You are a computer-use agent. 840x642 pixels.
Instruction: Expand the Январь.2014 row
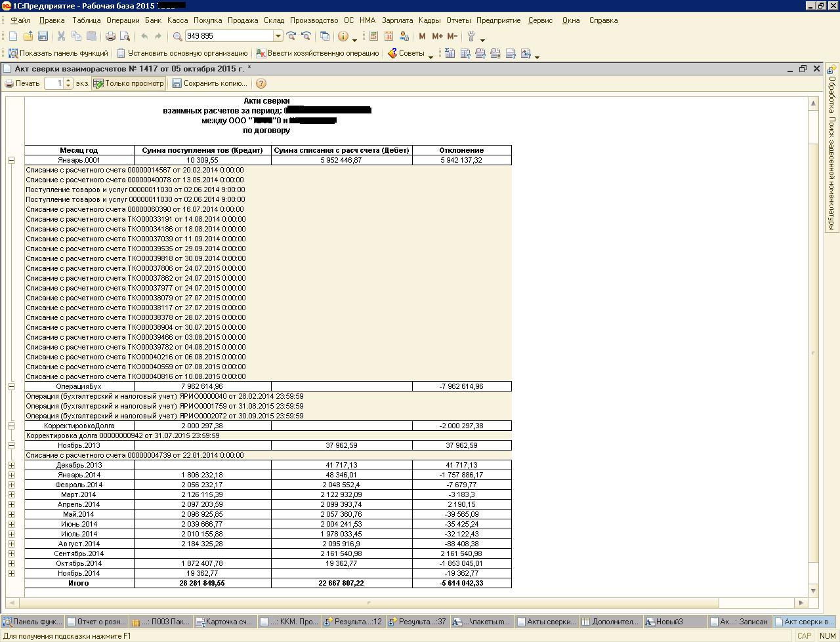pos(11,475)
